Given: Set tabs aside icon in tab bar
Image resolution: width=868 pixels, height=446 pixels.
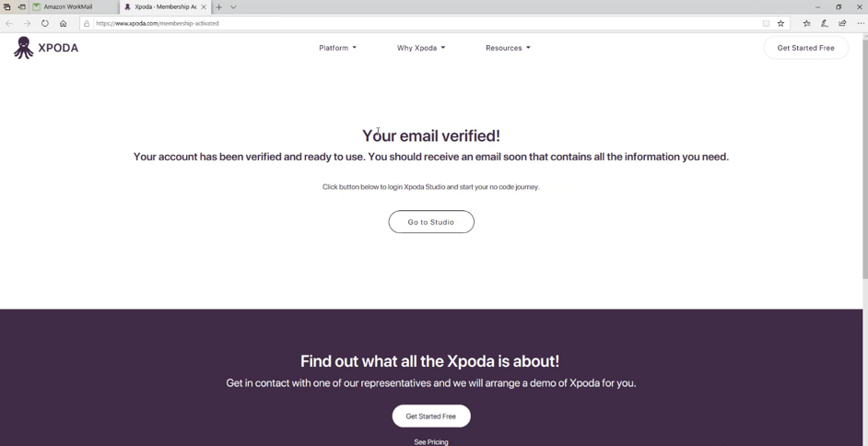Looking at the screenshot, I should (x=21, y=6).
